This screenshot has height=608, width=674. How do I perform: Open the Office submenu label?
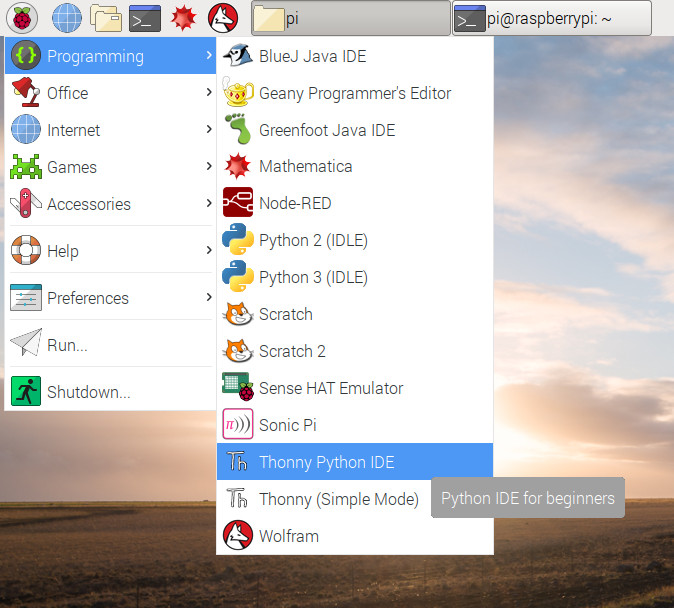coord(67,93)
